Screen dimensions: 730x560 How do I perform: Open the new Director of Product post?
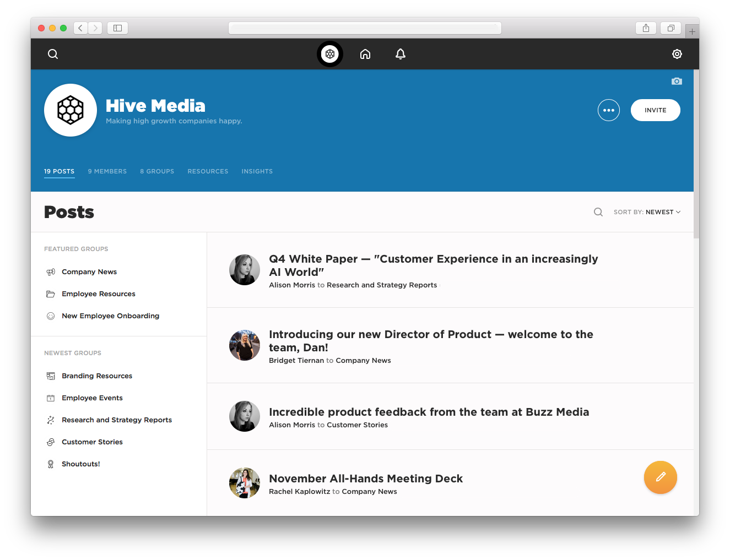pyautogui.click(x=431, y=341)
